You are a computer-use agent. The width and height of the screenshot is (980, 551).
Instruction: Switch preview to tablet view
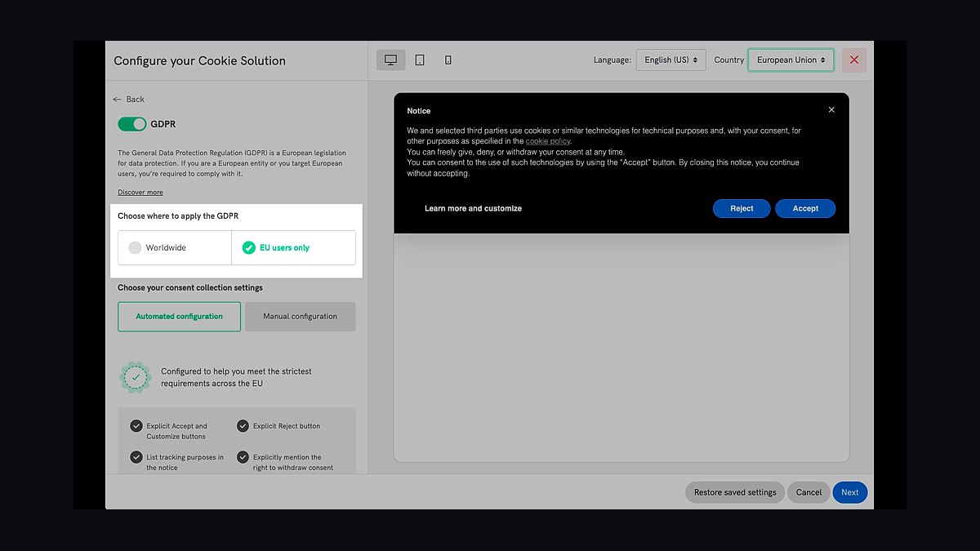[x=420, y=60]
